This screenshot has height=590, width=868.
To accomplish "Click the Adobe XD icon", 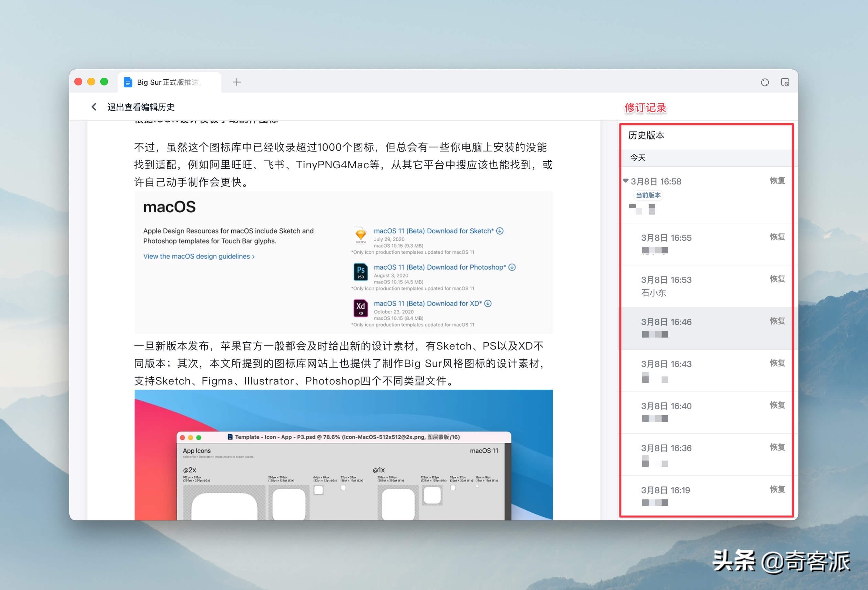I will [x=360, y=308].
